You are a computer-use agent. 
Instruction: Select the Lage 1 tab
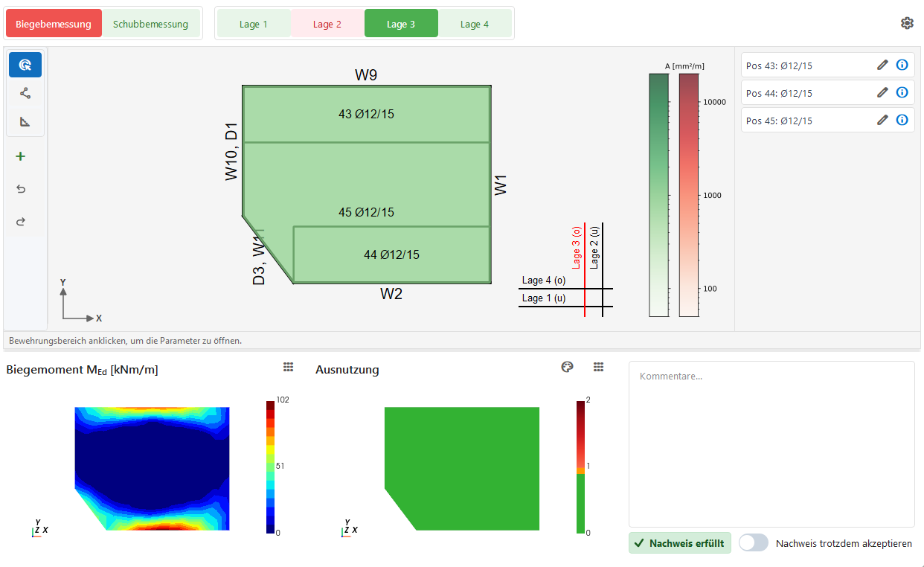click(x=254, y=24)
